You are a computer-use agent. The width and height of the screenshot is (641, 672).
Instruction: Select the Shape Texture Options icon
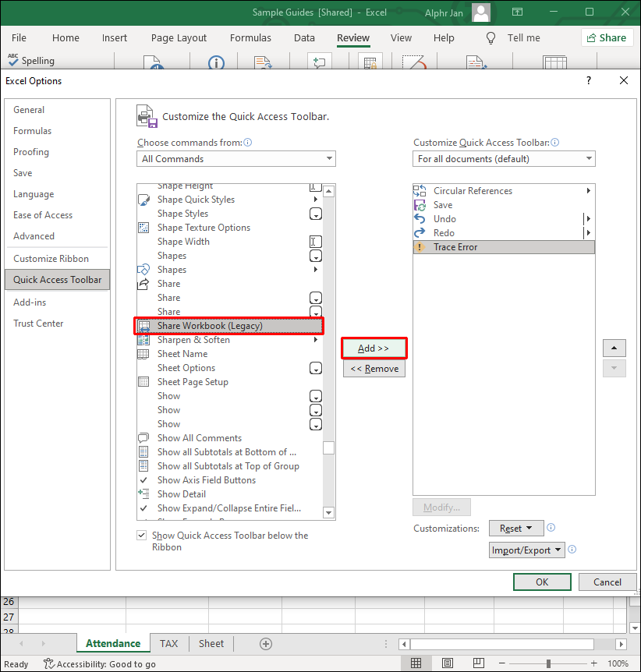coord(143,228)
